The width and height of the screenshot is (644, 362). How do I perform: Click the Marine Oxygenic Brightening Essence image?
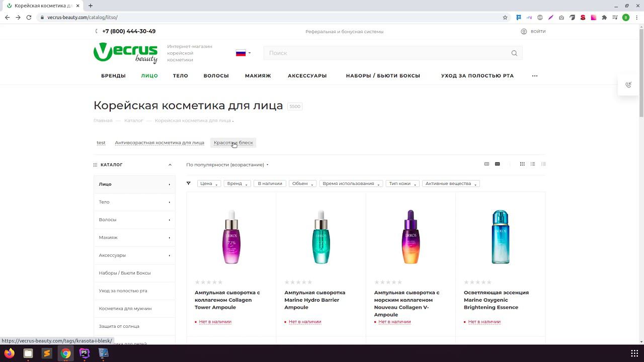click(x=500, y=237)
